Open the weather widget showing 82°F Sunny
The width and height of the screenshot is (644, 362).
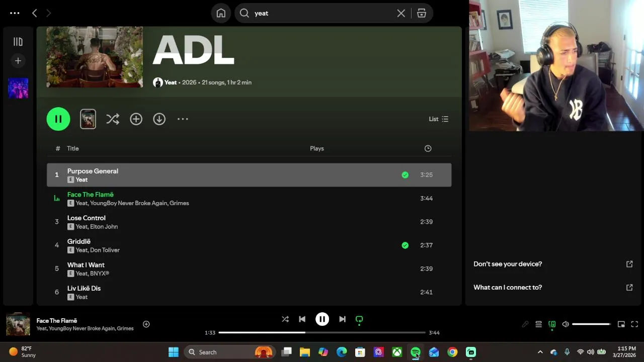click(23, 352)
